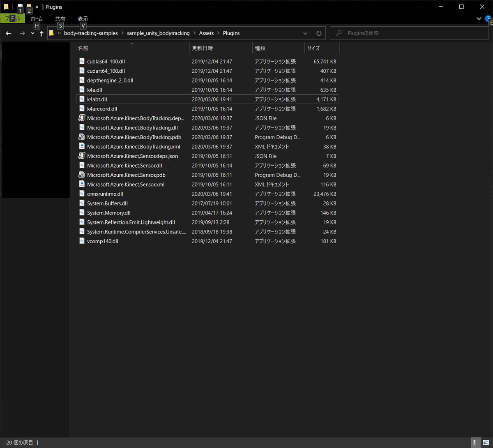Click the Microsoft.Azure.Kinect.Sensor.dll file icon
493x448 pixels.
pos(82,165)
